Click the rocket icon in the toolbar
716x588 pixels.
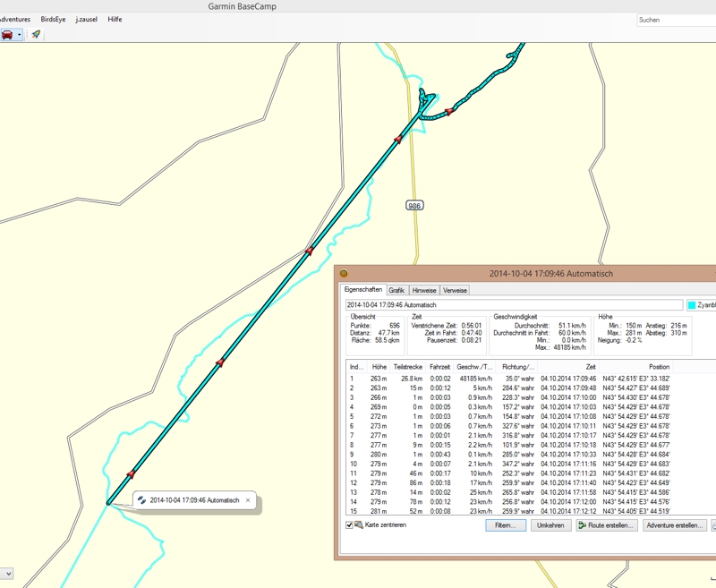36,34
